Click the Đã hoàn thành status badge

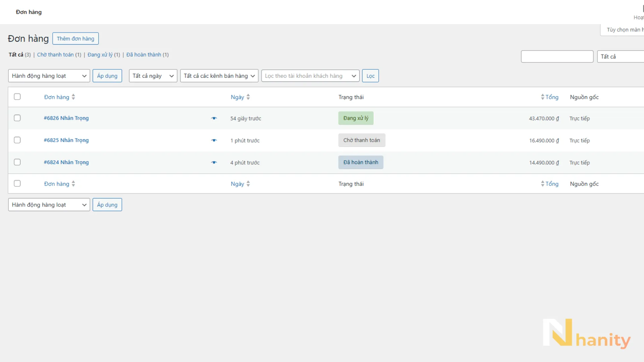[x=361, y=162]
